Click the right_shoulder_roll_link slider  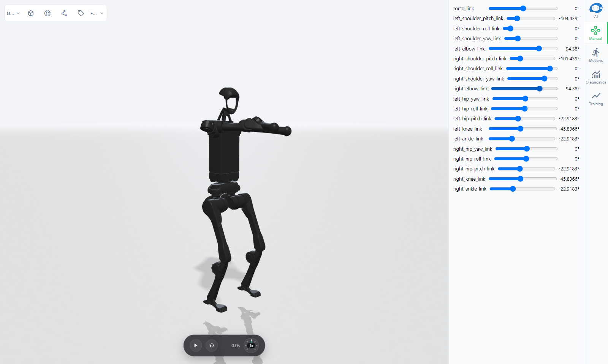[x=532, y=68]
